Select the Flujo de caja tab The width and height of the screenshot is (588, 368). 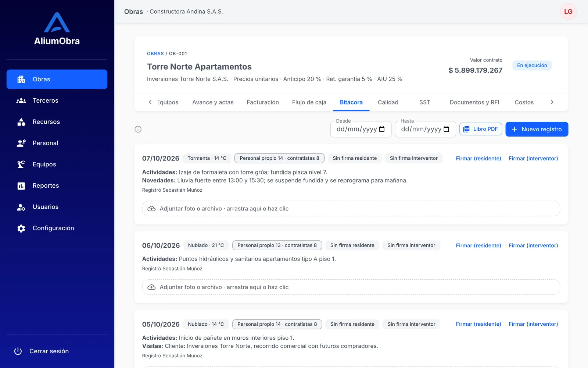(x=309, y=102)
